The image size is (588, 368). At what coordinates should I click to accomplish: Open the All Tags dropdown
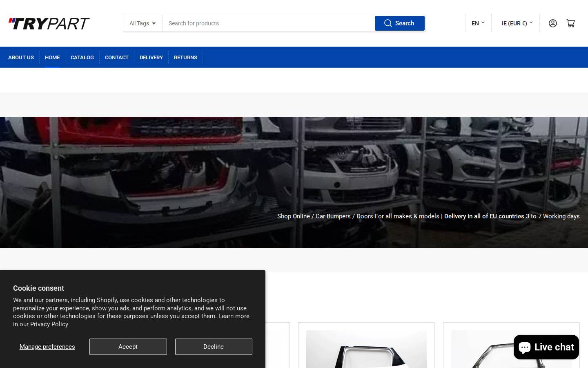[143, 23]
